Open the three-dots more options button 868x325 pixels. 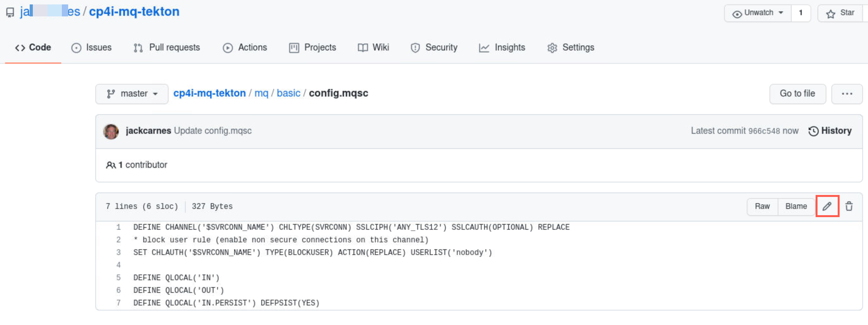847,94
